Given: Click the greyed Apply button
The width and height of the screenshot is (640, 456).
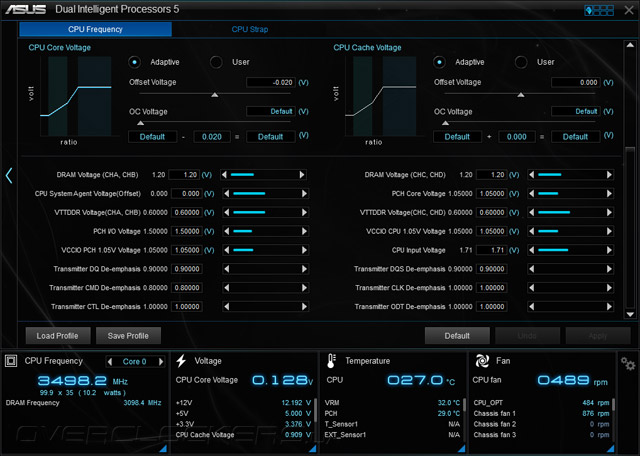Looking at the screenshot, I should pyautogui.click(x=598, y=336).
